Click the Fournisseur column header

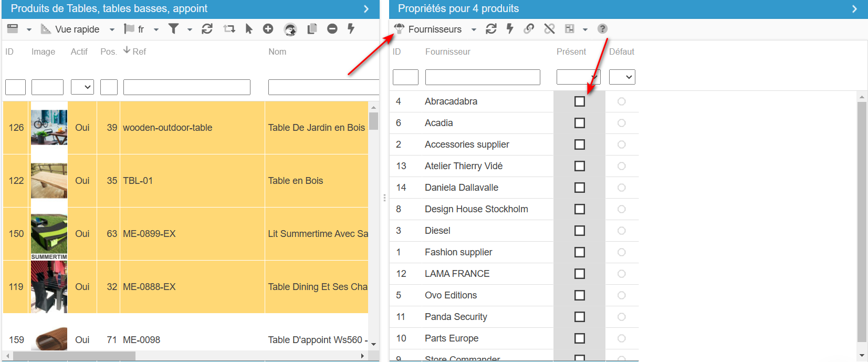coord(447,51)
